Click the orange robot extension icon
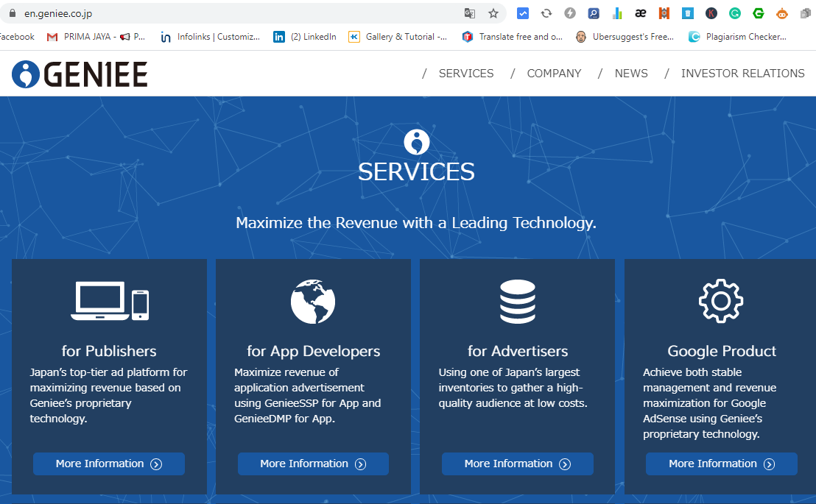Screen dimensions: 816x504 coord(781,13)
